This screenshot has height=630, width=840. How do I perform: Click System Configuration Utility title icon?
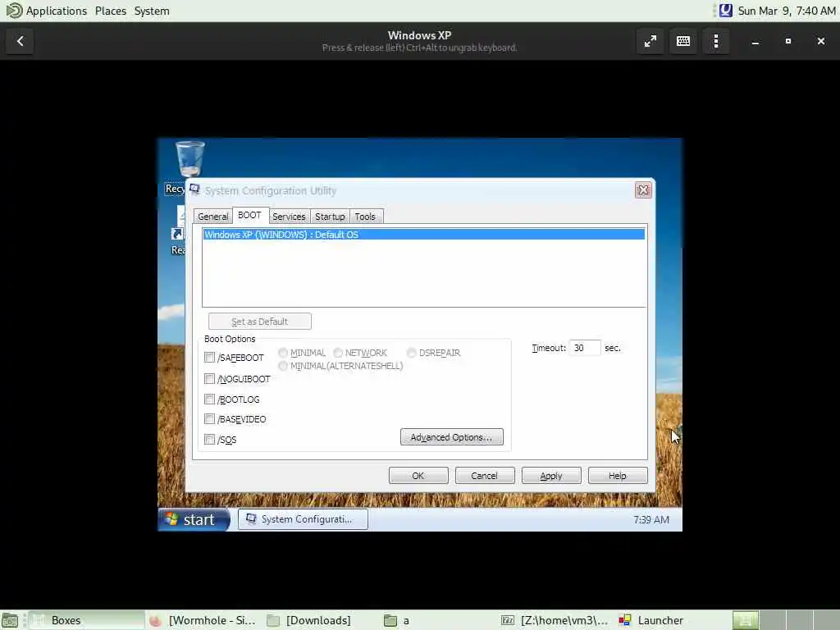(x=195, y=189)
